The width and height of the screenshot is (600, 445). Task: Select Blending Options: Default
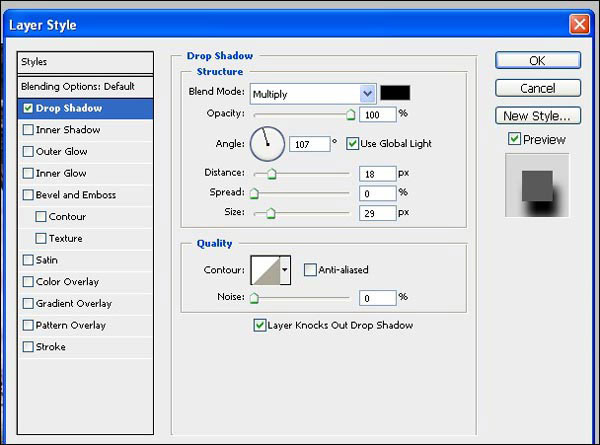point(85,87)
